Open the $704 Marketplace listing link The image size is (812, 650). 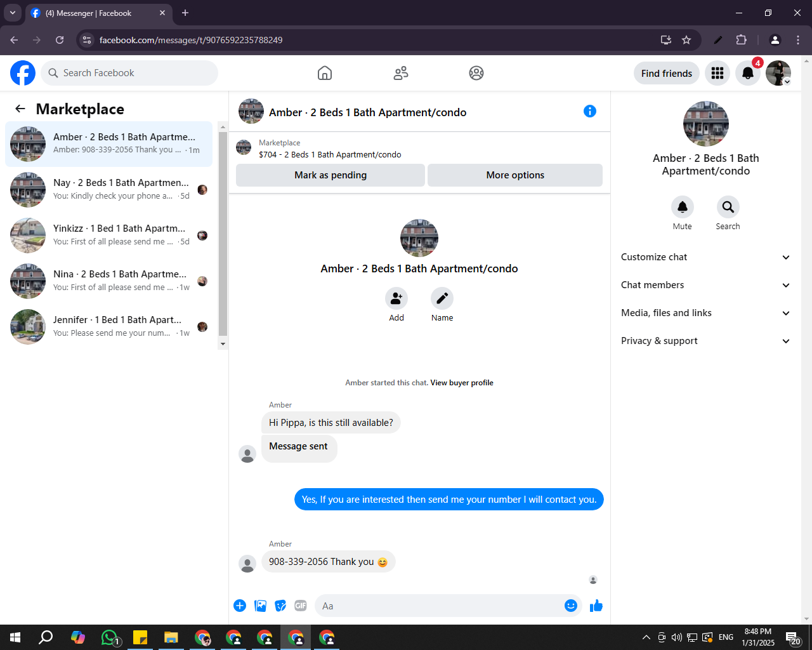tap(330, 154)
